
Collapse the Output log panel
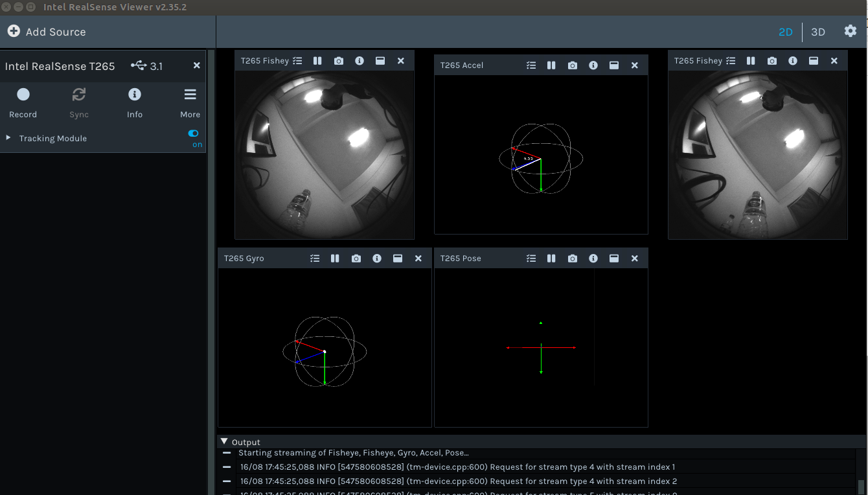coord(224,441)
